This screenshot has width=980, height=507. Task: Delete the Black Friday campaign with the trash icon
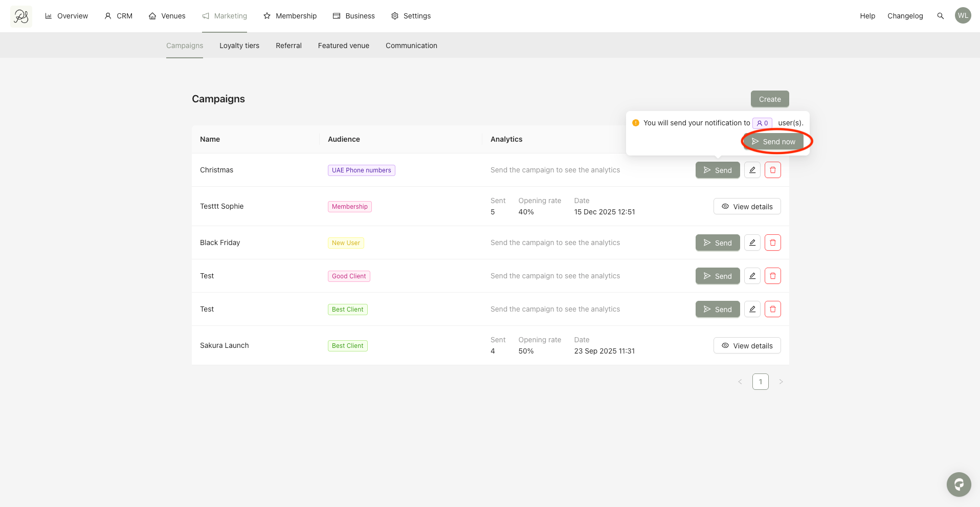(772, 243)
